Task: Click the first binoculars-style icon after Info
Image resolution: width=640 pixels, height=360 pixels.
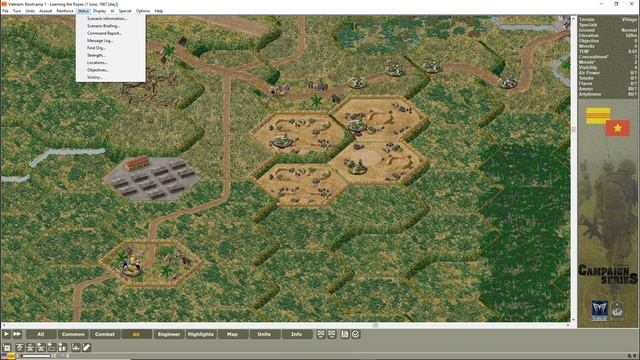Action: (321, 334)
